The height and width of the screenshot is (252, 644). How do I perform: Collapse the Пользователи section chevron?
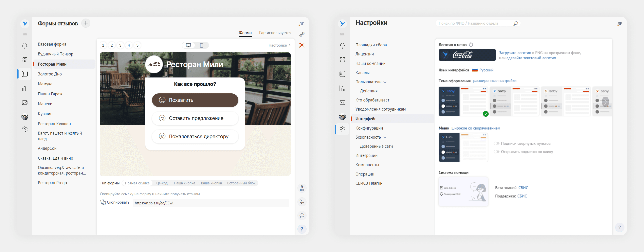(x=385, y=82)
